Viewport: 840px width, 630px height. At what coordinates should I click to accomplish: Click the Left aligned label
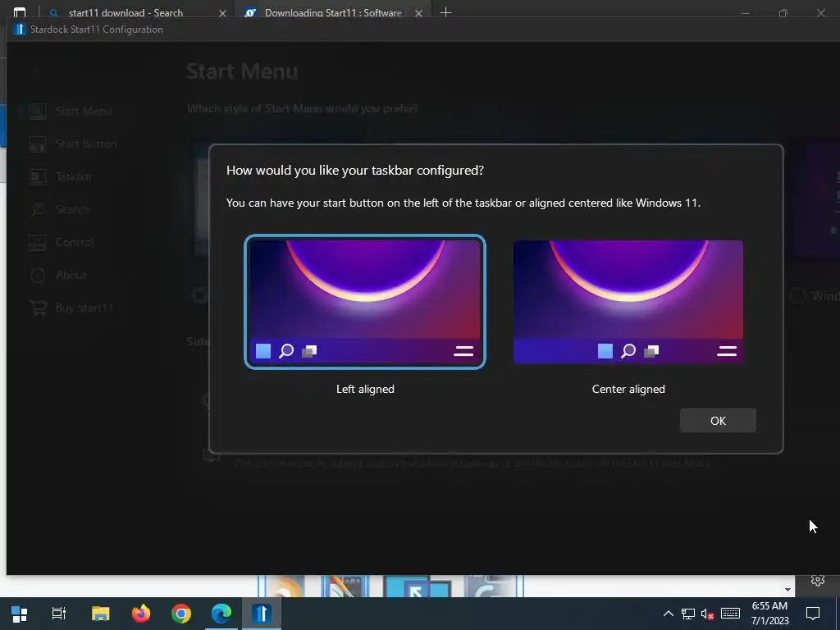[x=365, y=389]
